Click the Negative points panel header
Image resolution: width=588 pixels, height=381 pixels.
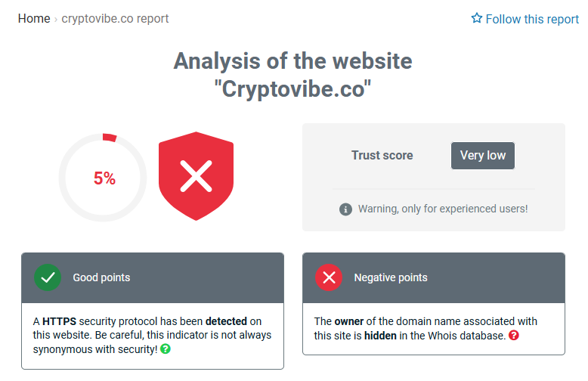click(434, 278)
